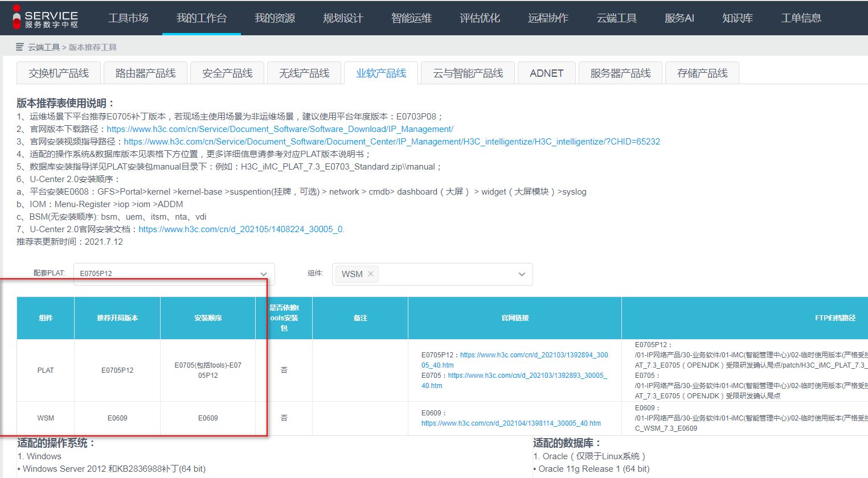The image size is (868, 478).
Task: Click 云端工具 in the breadcrumb
Action: 44,47
